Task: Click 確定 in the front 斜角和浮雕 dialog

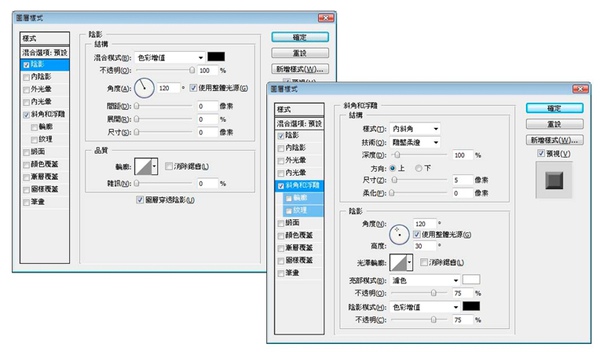Action: (554, 108)
